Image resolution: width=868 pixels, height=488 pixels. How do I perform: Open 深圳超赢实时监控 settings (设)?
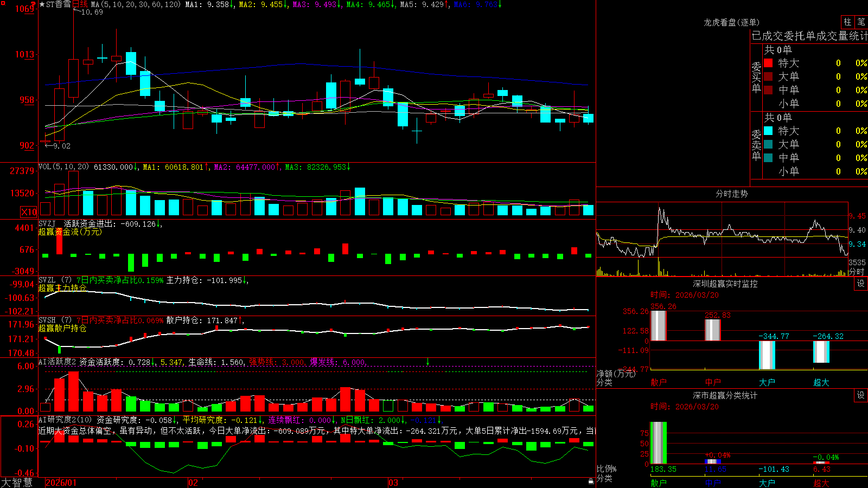(x=861, y=284)
